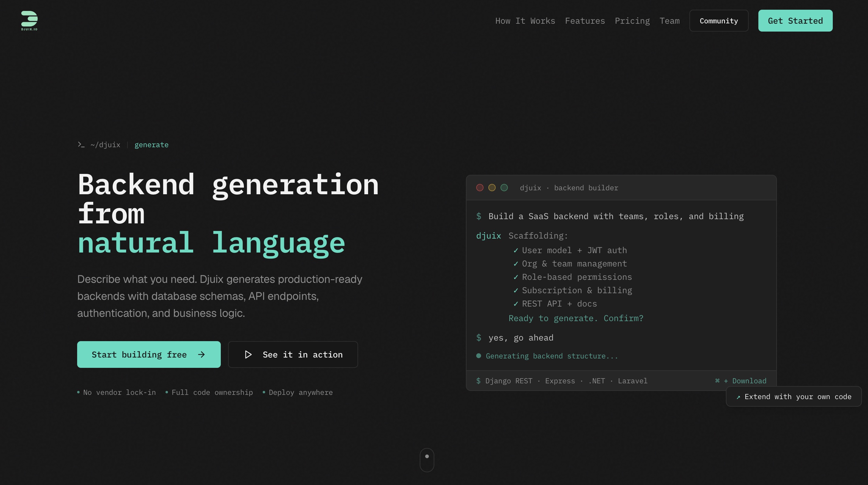Click the red window dot
Viewport: 868px width, 485px height.
(x=480, y=188)
